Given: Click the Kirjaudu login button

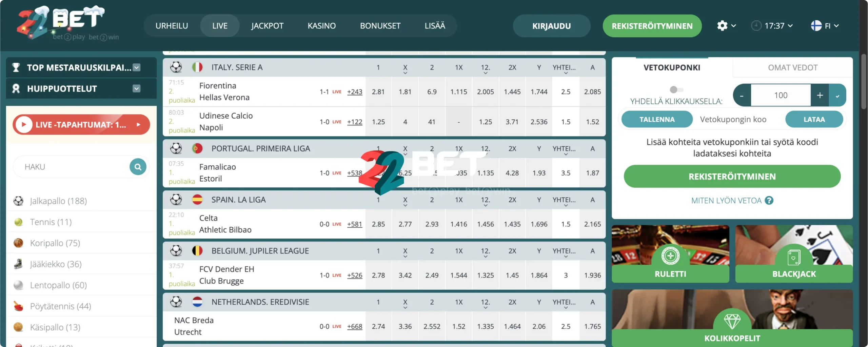Looking at the screenshot, I should [551, 26].
